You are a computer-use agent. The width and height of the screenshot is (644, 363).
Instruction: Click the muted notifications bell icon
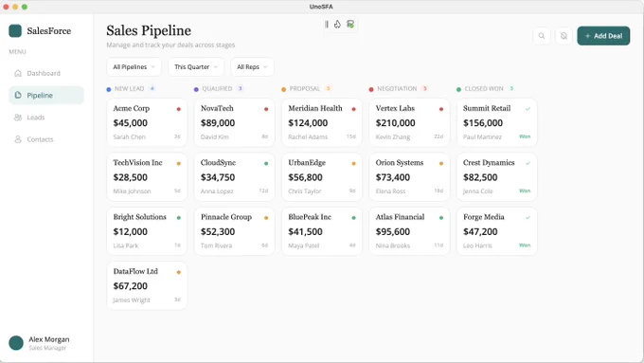pos(563,36)
